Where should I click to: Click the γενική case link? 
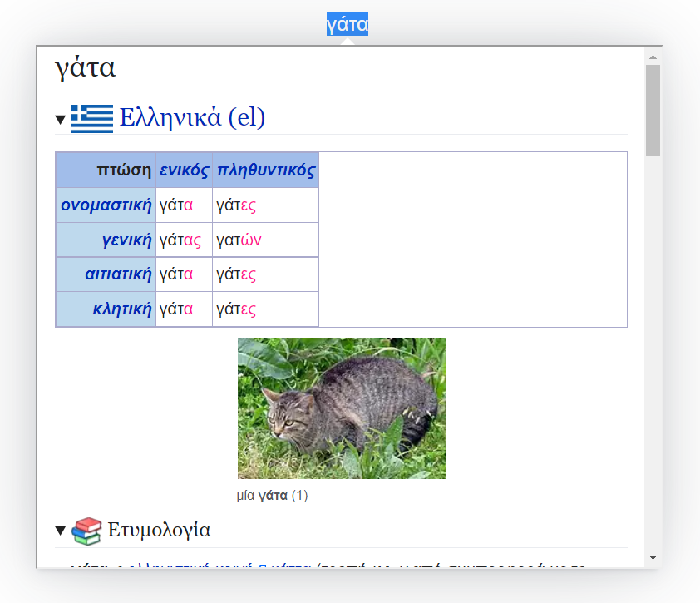coord(126,240)
